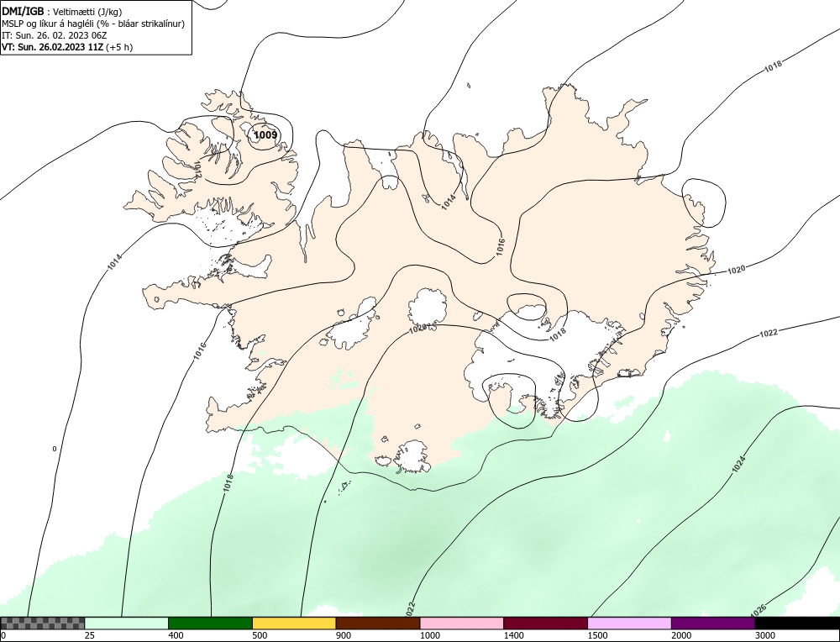Pick the dark green 400–500 legend swatch
840x642 pixels.
[x=210, y=624]
